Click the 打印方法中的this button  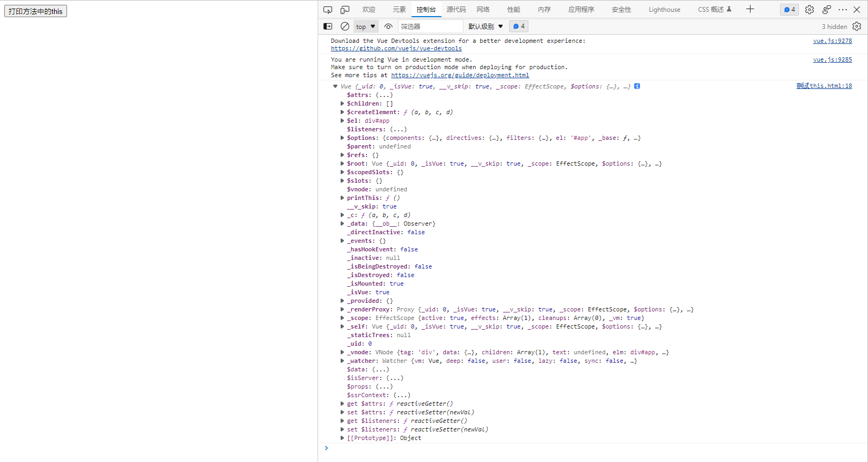[x=35, y=11]
